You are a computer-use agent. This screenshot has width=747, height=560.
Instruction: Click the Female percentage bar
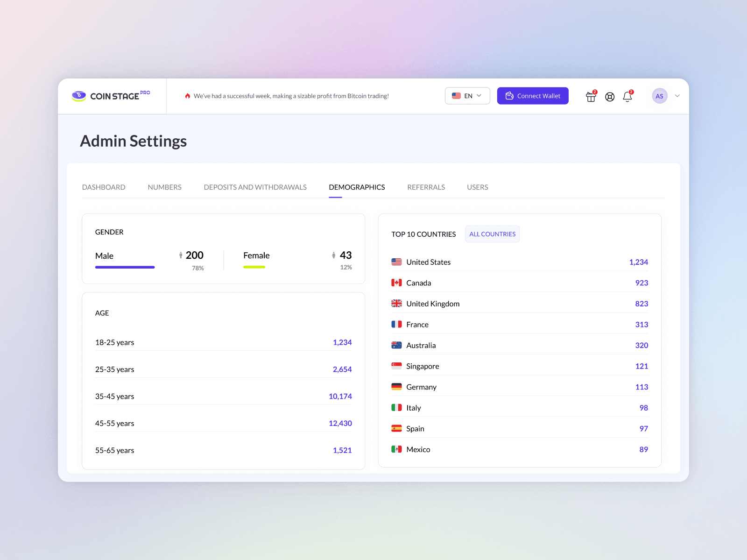(254, 267)
